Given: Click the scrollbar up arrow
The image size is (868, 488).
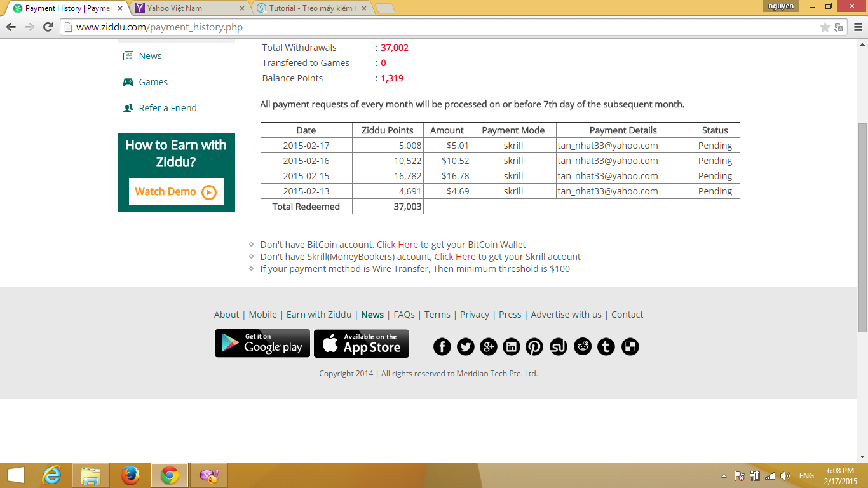Looking at the screenshot, I should point(862,44).
